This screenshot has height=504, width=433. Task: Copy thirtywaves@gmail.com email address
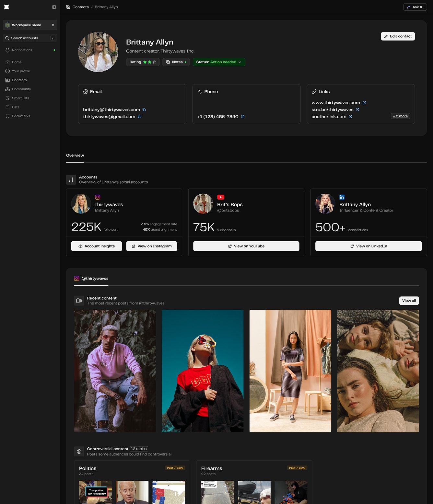point(139,117)
